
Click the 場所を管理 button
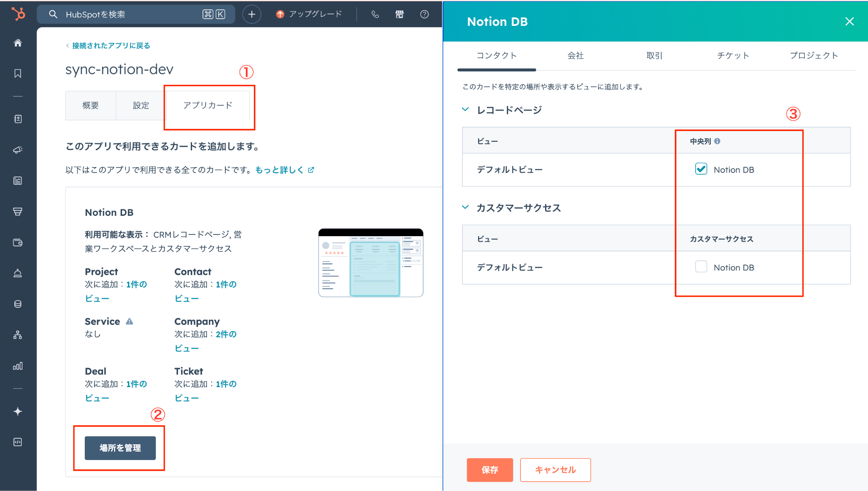(120, 448)
